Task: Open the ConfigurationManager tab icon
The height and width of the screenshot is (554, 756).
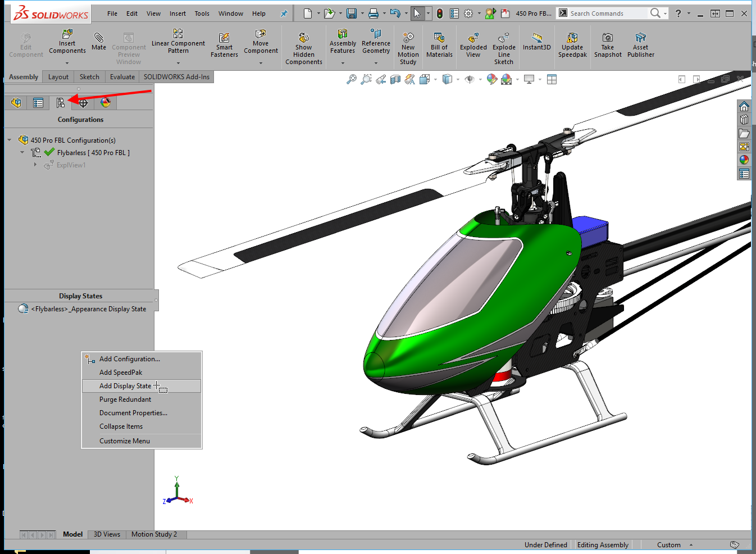Action: click(x=60, y=103)
